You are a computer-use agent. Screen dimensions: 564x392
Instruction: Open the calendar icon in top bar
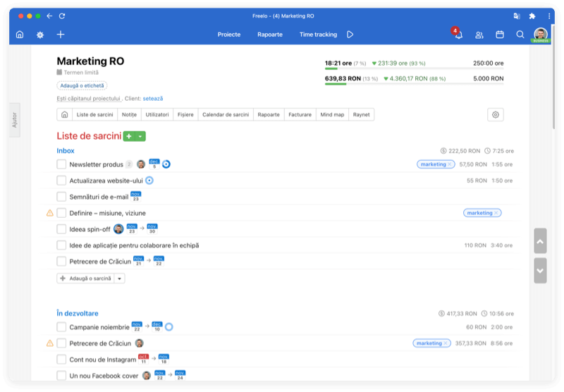pos(500,35)
